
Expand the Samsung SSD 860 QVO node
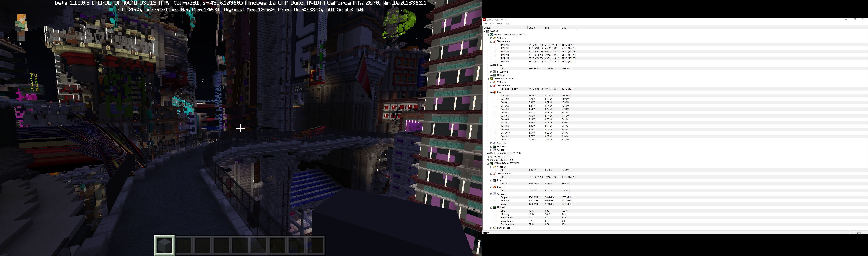(x=488, y=153)
